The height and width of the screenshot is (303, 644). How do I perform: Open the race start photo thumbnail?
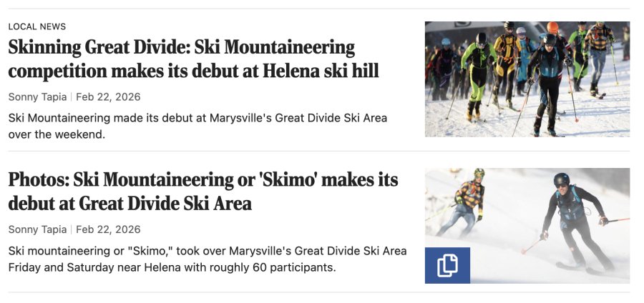(x=527, y=79)
